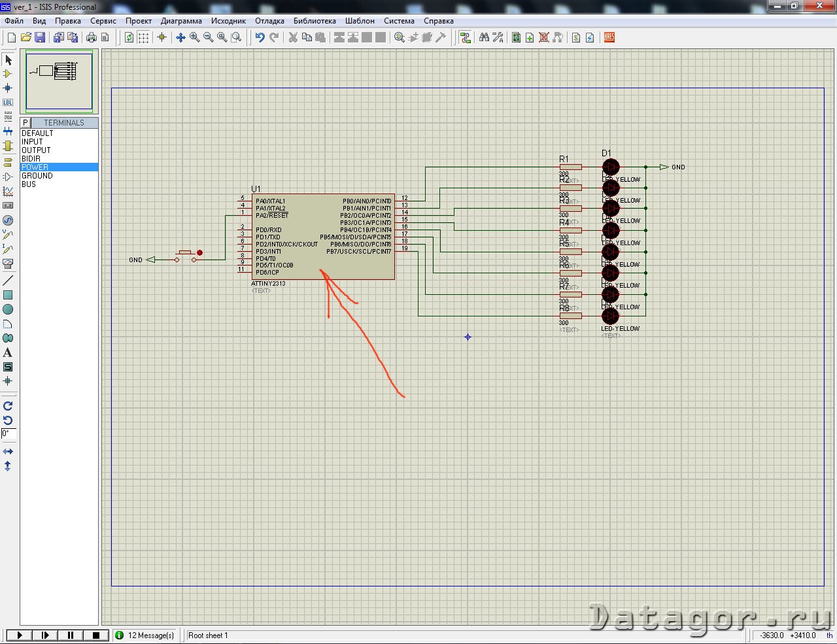Viewport: 837px width, 644px height.
Task: Switch to Component mode
Action: tap(8, 74)
